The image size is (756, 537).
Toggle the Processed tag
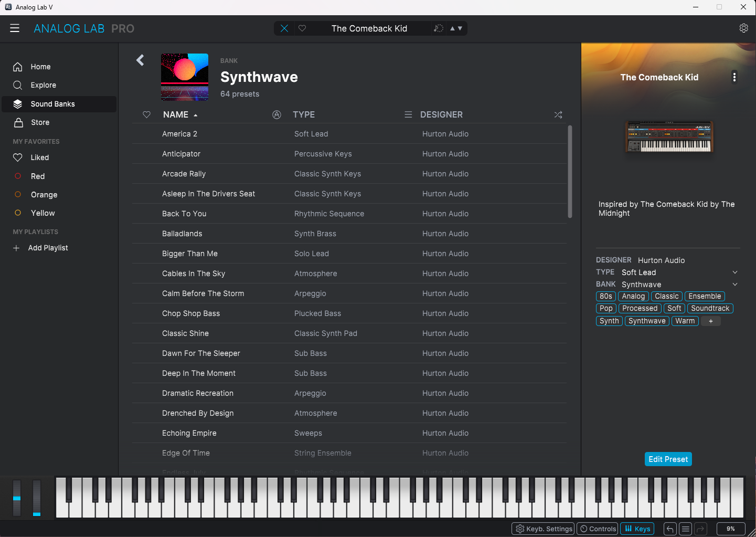pyautogui.click(x=640, y=309)
